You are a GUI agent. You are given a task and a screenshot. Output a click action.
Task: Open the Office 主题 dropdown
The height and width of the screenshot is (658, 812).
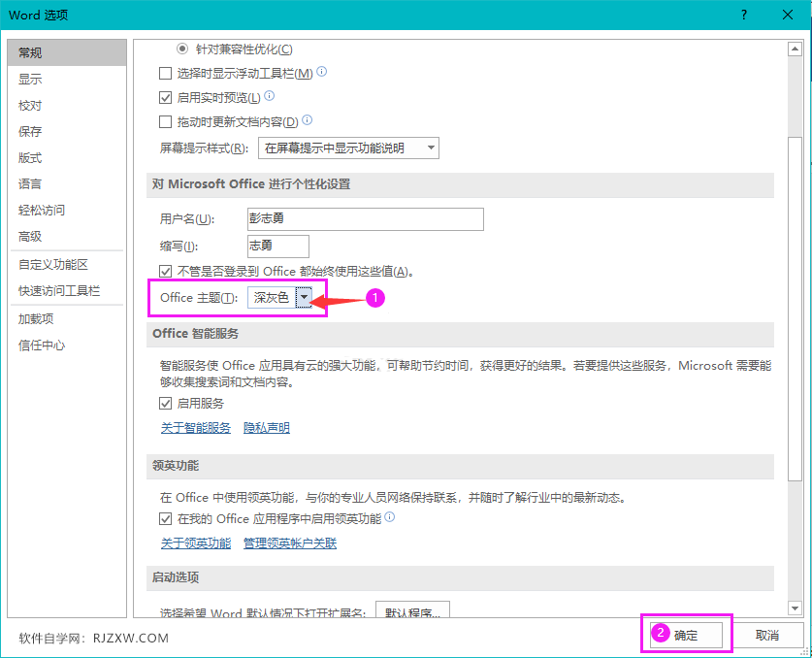click(x=305, y=298)
